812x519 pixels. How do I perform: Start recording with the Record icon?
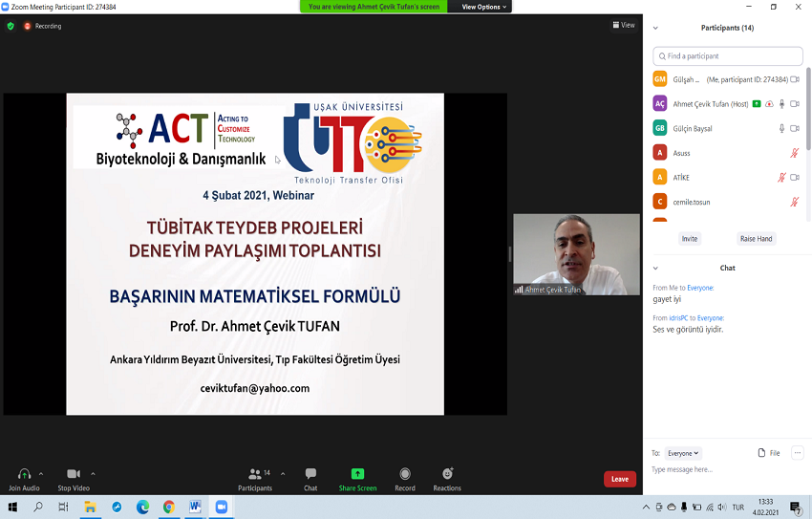[405, 474]
